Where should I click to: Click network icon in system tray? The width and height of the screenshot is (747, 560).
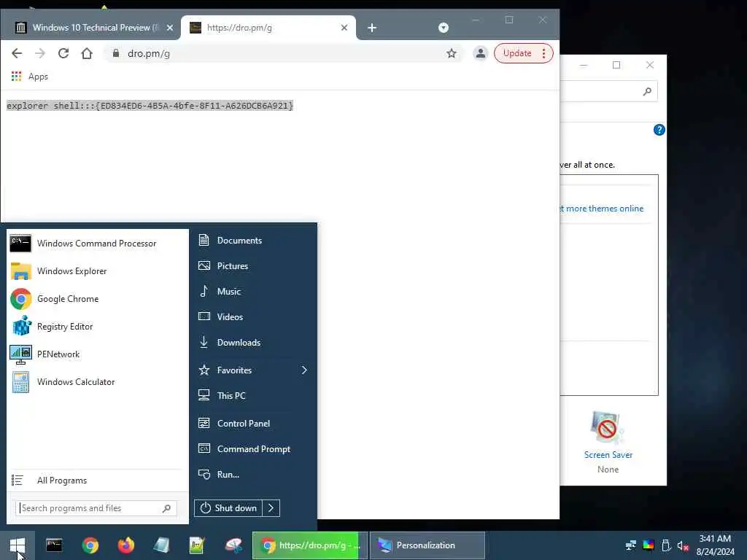pyautogui.click(x=631, y=545)
